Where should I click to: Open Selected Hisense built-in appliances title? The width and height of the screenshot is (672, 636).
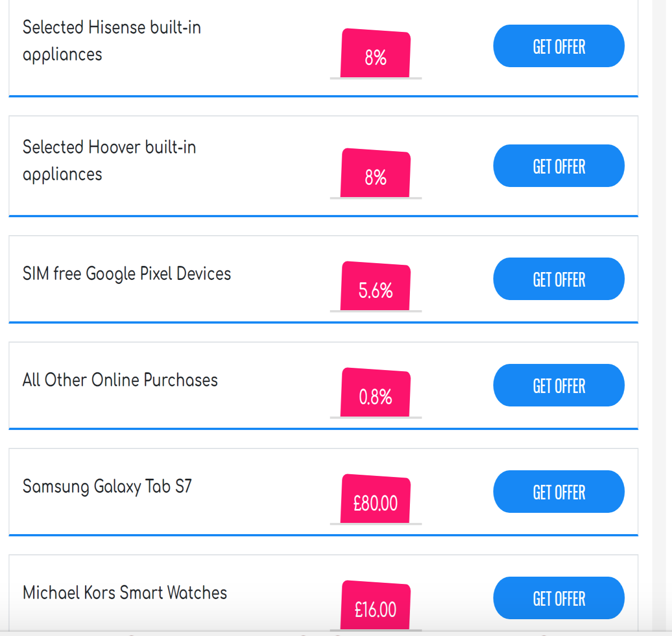pyautogui.click(x=111, y=41)
